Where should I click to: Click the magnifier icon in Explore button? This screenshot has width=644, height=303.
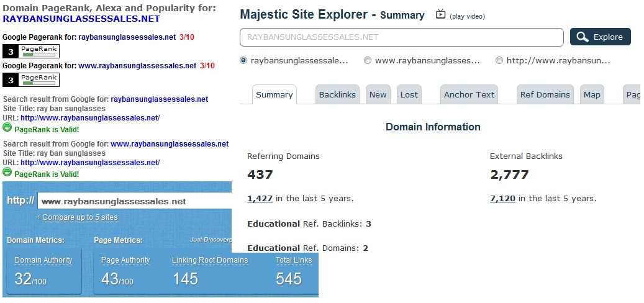point(583,37)
